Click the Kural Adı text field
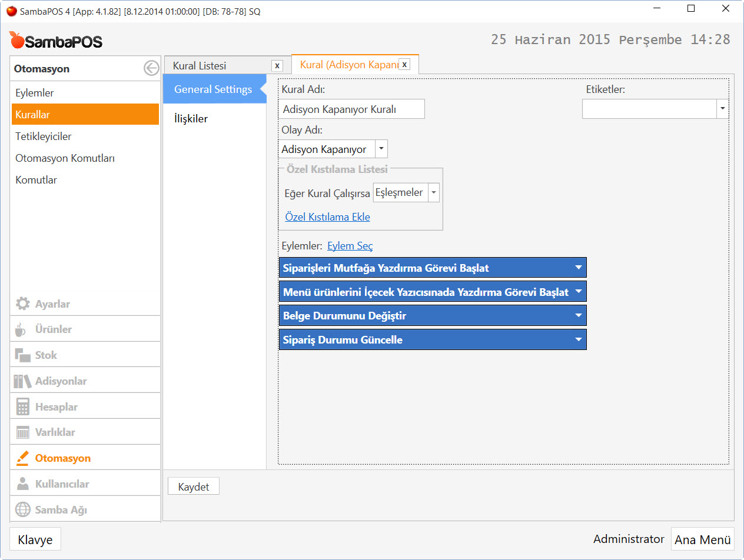744x560 pixels. point(351,109)
